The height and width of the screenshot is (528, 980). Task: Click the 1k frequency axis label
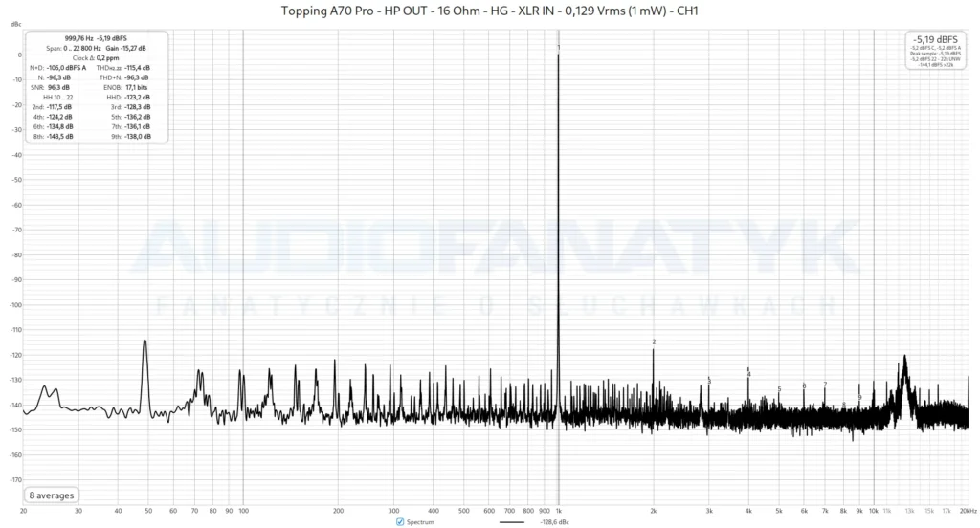[x=558, y=511]
